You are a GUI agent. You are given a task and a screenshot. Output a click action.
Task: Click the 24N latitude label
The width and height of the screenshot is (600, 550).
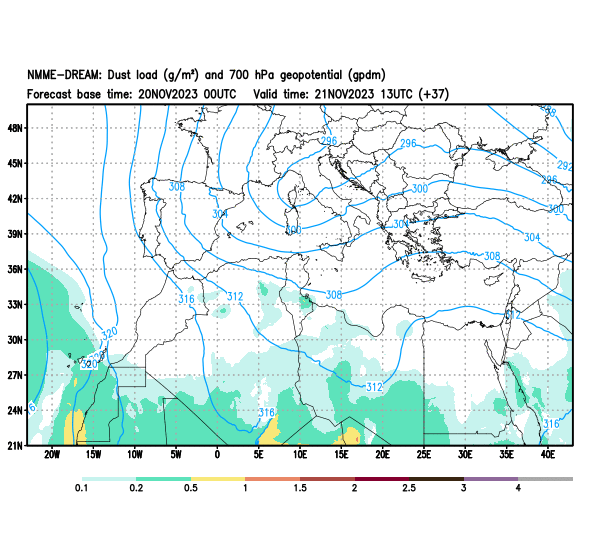click(x=16, y=410)
